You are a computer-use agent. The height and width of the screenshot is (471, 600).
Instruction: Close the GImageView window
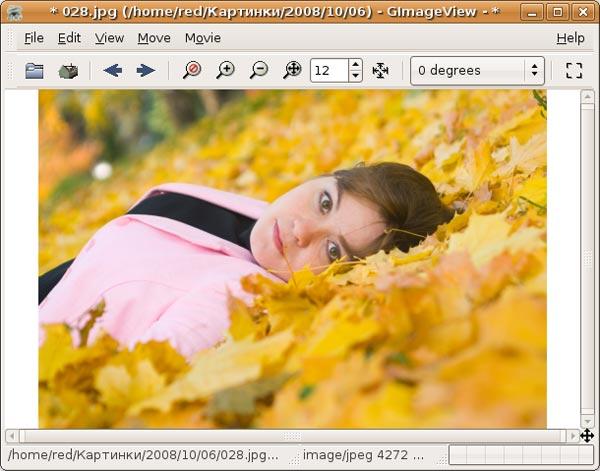(583, 13)
